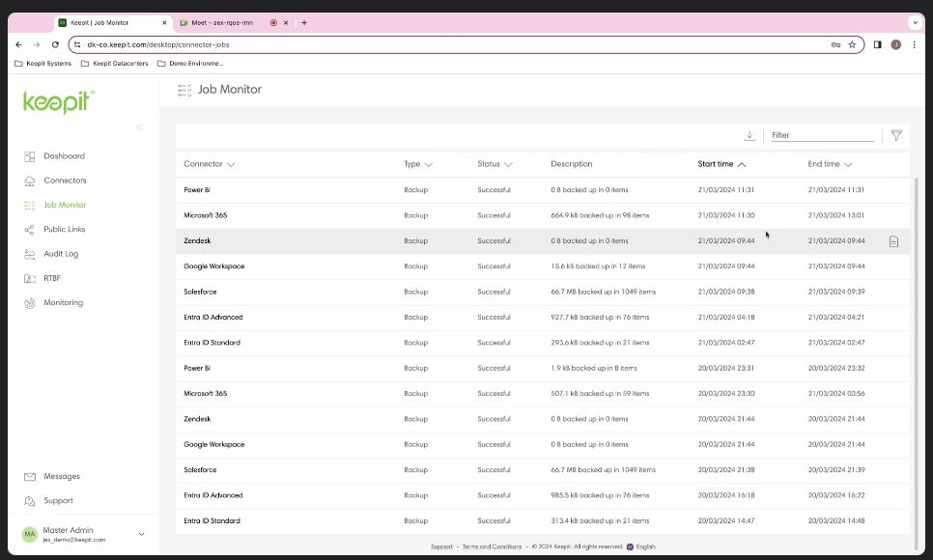Open Monitoring in the sidebar

63,303
